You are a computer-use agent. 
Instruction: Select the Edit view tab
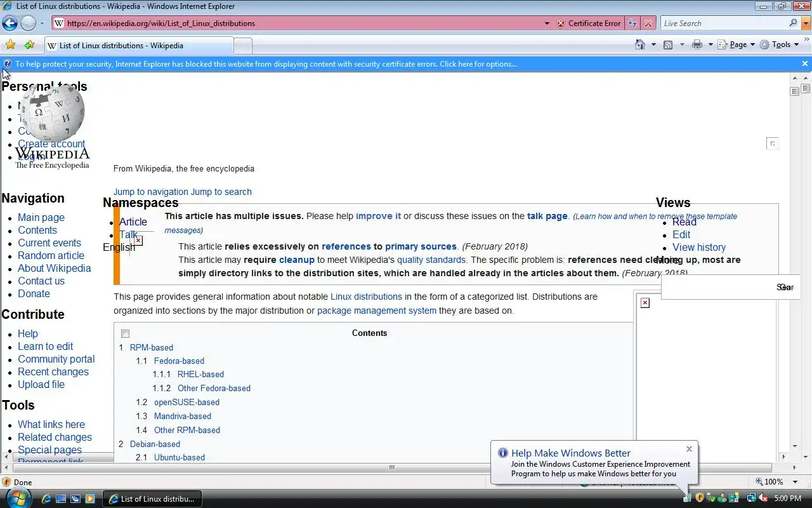(x=681, y=235)
